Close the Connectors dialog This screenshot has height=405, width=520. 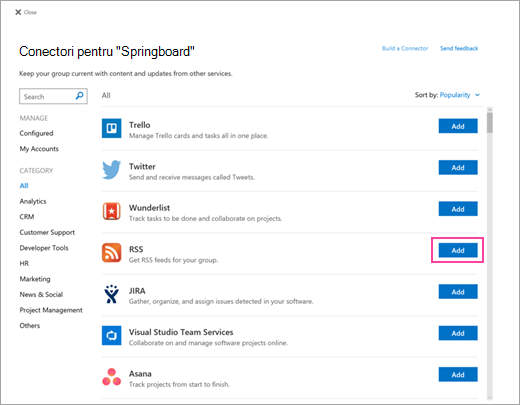26,12
